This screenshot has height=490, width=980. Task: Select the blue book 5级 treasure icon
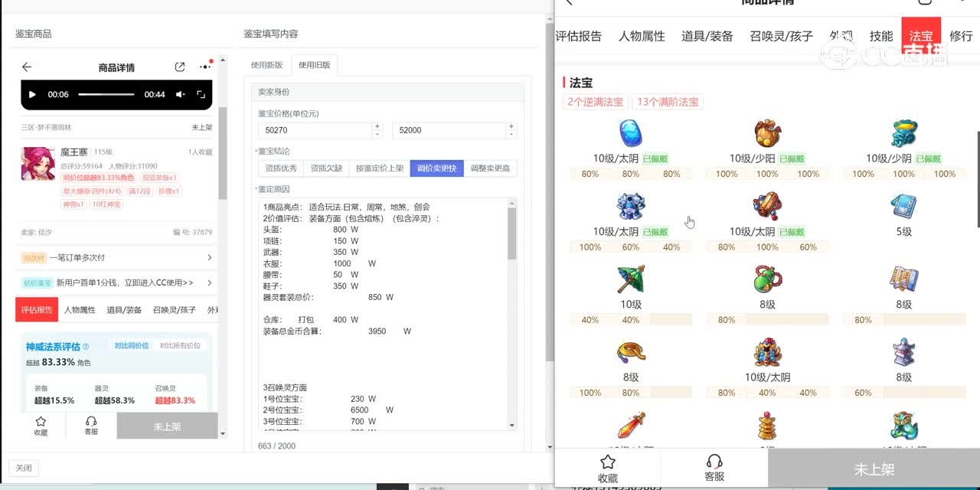pos(904,207)
